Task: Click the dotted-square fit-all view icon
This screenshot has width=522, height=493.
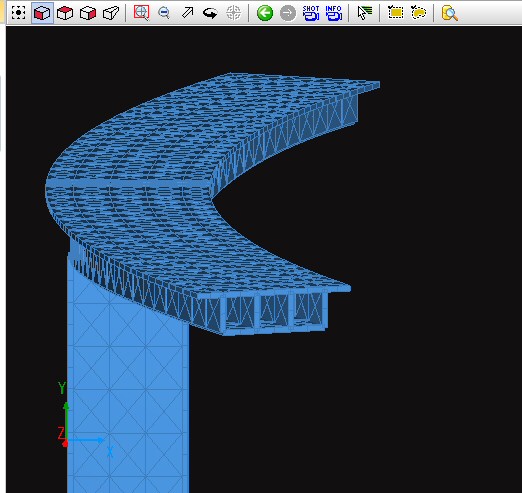Action: (18, 13)
